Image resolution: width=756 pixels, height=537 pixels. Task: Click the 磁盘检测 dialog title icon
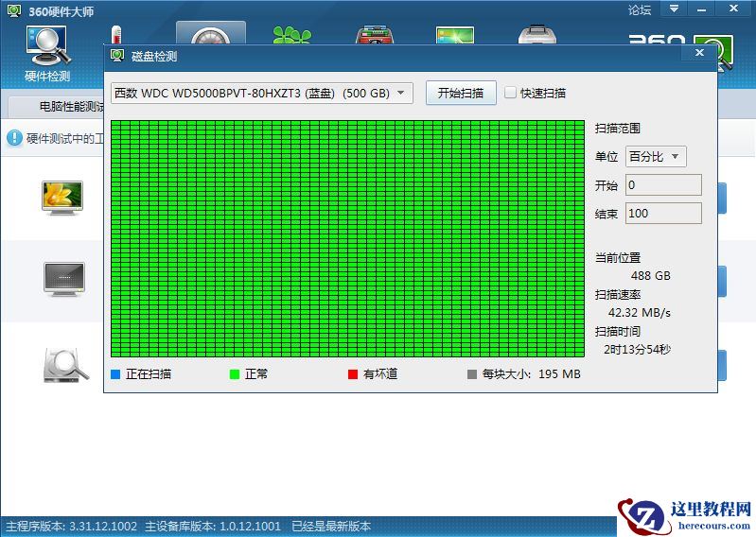(117, 56)
